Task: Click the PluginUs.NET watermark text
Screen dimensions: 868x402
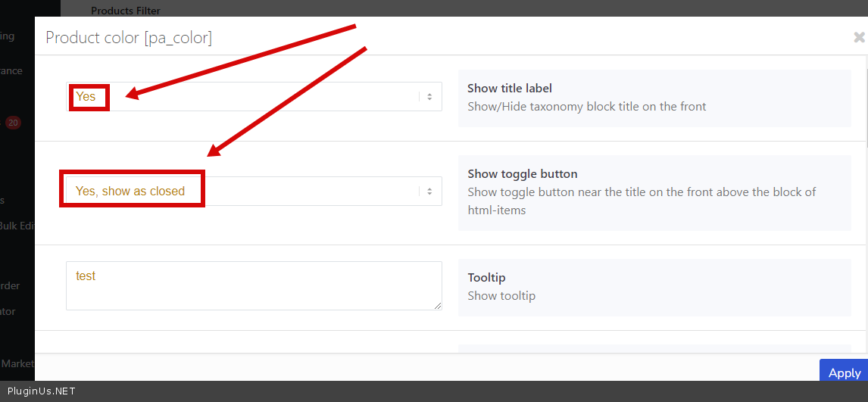Action: click(41, 391)
